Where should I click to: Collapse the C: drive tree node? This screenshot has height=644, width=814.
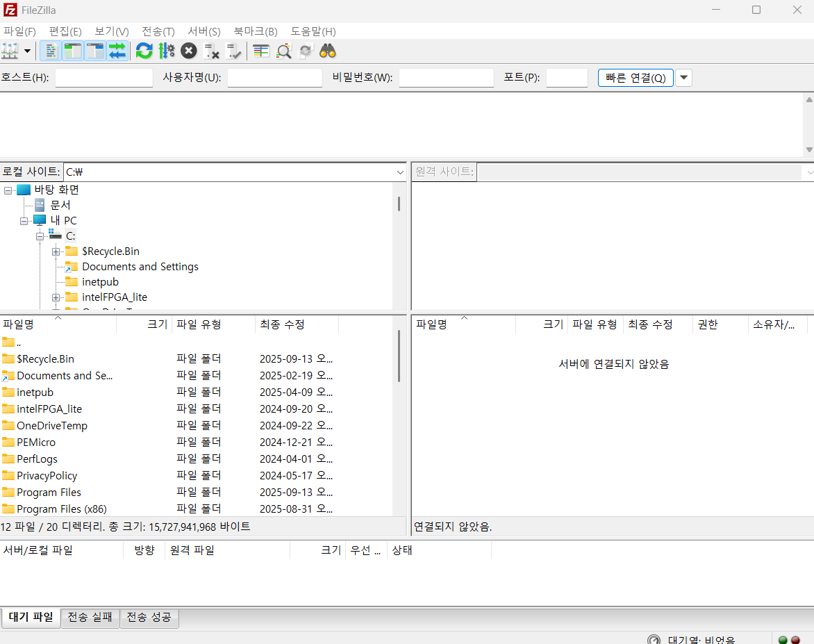pos(40,236)
